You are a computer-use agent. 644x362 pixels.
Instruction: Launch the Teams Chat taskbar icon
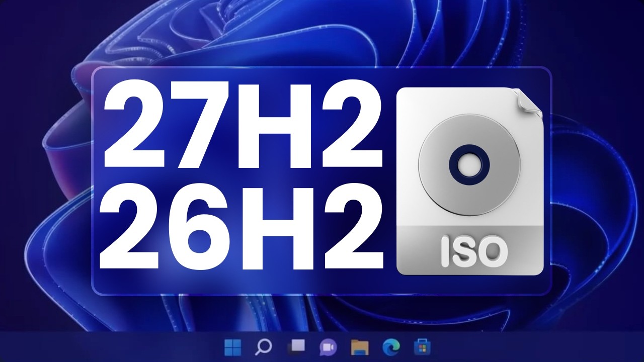(x=328, y=347)
